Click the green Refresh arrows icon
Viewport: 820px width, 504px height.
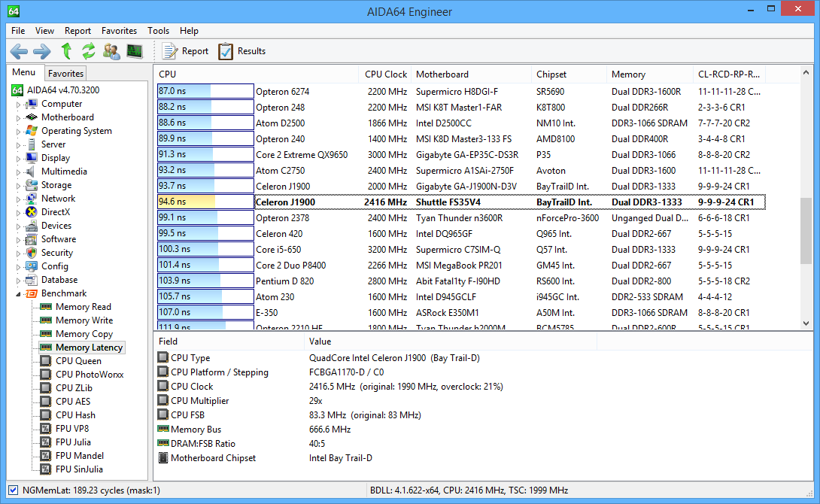pyautogui.click(x=88, y=50)
